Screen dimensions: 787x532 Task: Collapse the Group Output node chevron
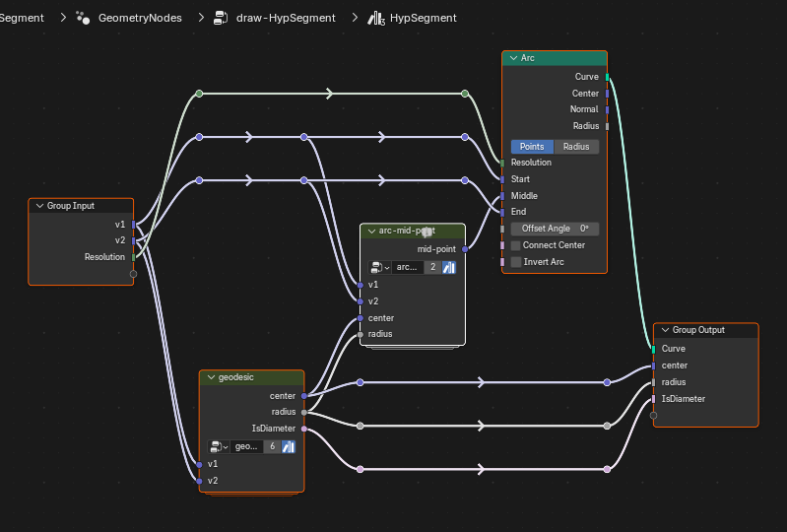click(x=665, y=330)
